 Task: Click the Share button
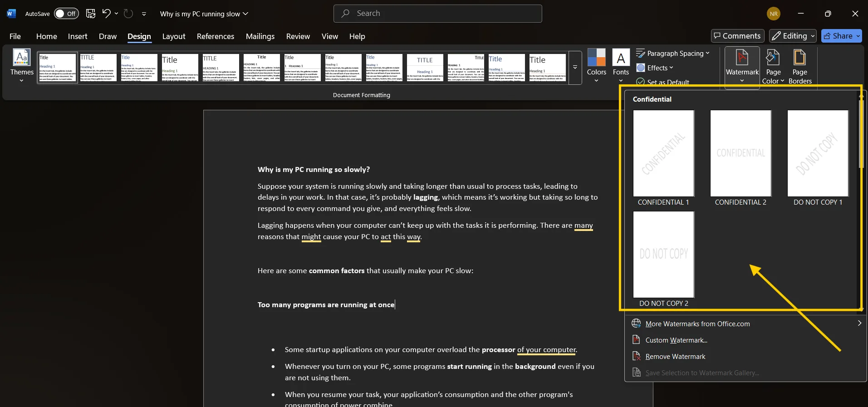click(841, 36)
